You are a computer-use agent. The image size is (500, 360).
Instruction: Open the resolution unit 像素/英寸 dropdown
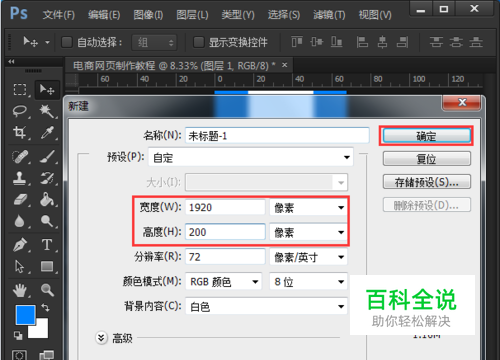tap(308, 257)
